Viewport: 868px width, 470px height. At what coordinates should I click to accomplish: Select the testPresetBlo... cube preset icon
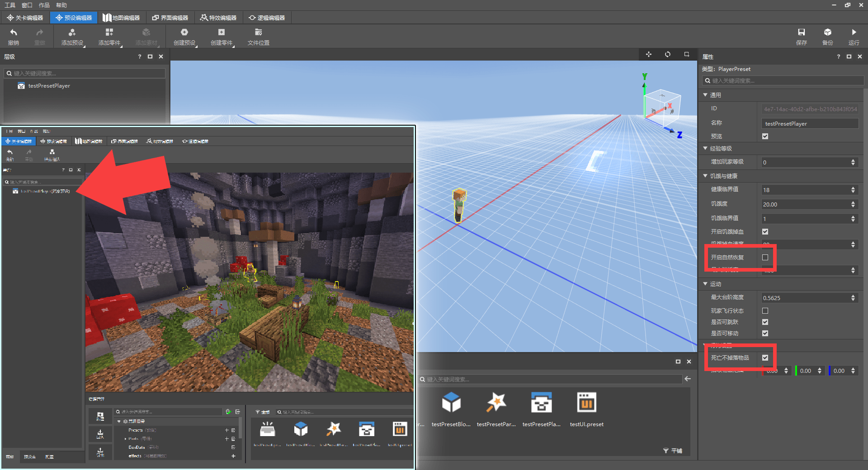click(451, 402)
